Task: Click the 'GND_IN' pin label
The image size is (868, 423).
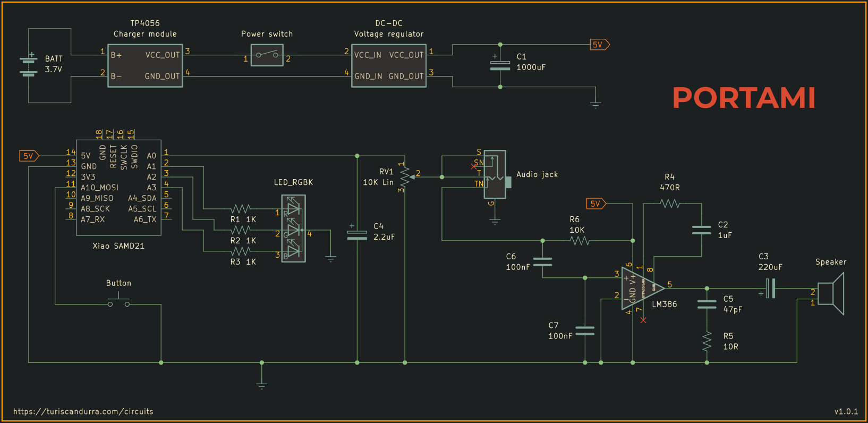Action: point(368,77)
